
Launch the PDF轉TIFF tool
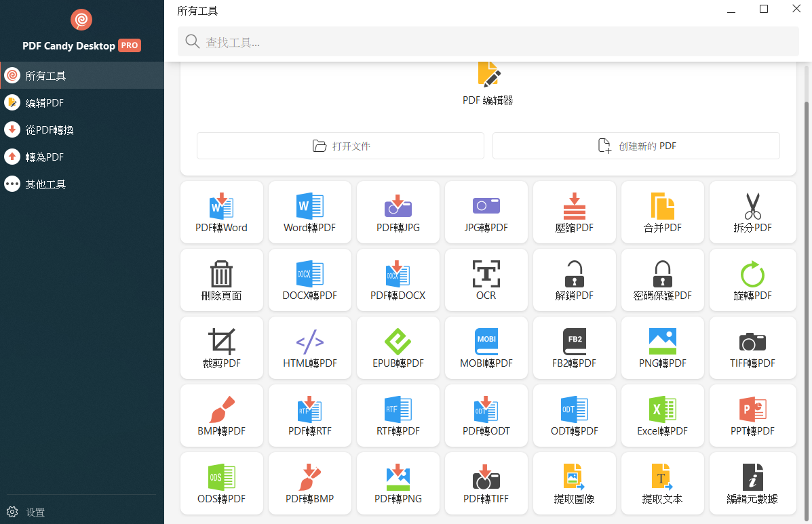[486, 483]
